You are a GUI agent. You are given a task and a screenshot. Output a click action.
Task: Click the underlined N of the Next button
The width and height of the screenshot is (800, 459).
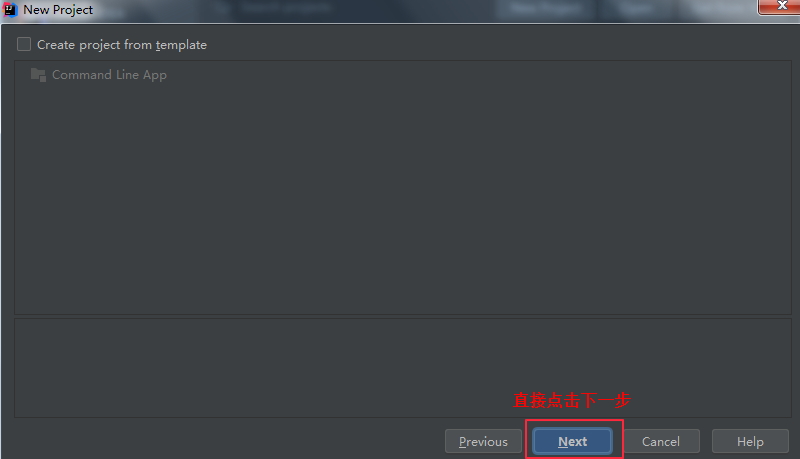[x=563, y=442]
